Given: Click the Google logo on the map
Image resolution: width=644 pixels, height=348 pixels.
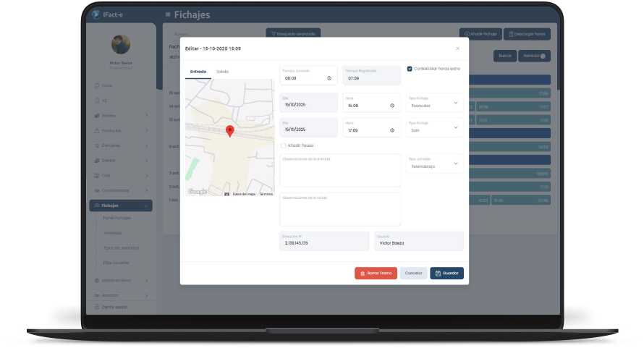Looking at the screenshot, I should coord(197,192).
